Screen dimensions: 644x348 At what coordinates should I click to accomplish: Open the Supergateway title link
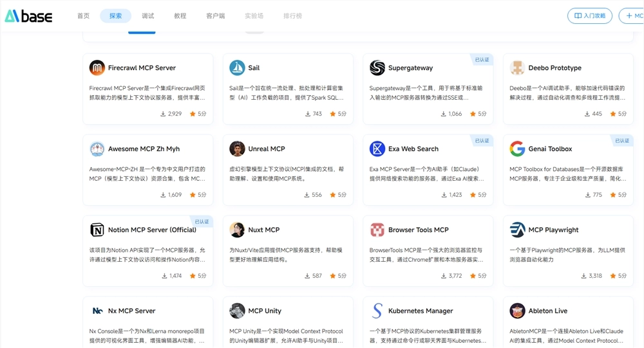coord(410,68)
